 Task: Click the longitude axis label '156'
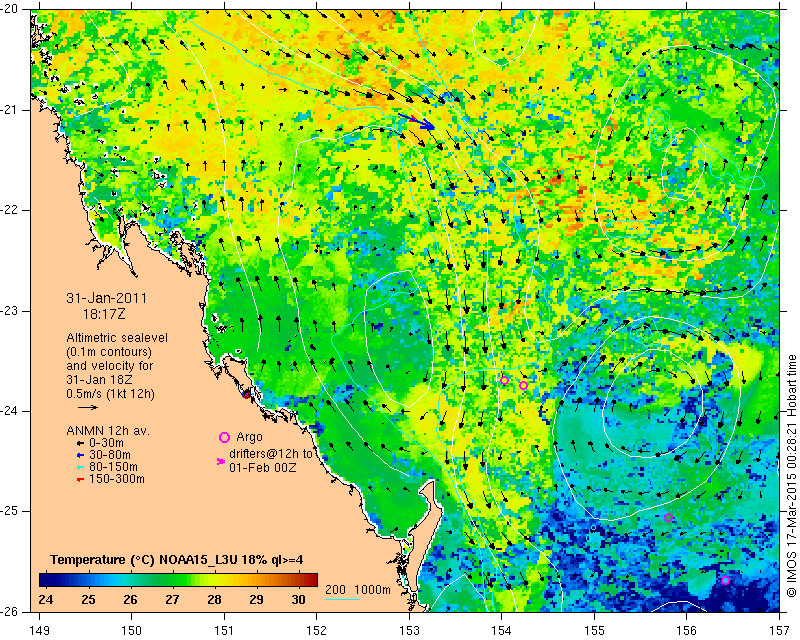point(687,631)
